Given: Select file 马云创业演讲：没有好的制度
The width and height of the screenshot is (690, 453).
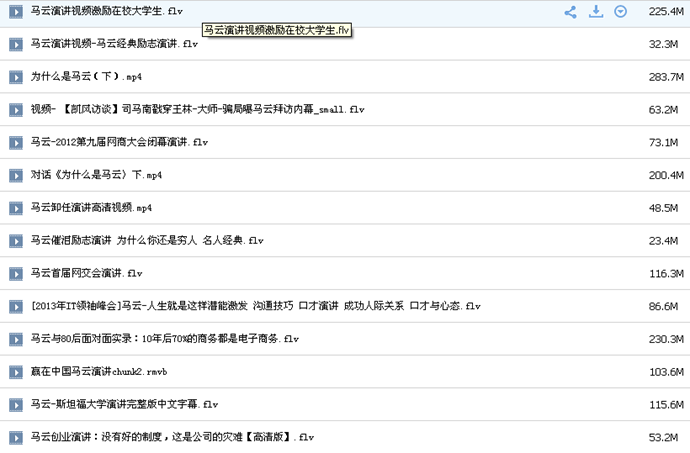Looking at the screenshot, I should 172,437.
